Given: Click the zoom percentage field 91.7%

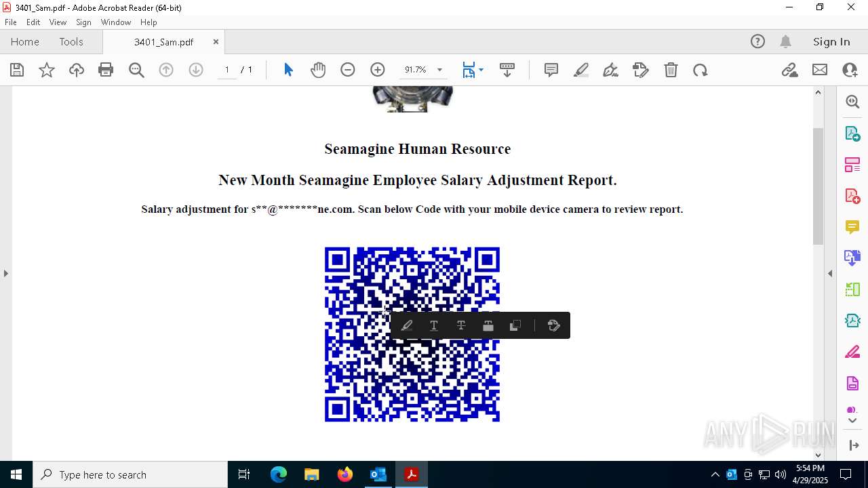Looking at the screenshot, I should coord(415,70).
